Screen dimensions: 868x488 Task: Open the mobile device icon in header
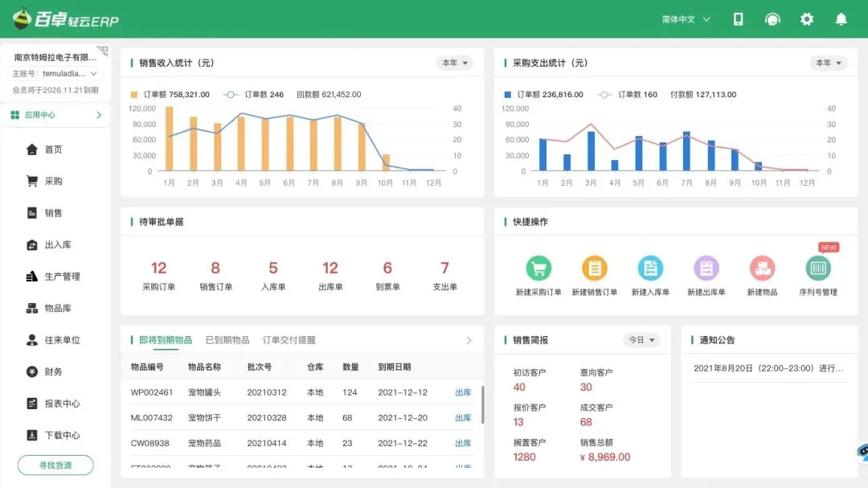[x=738, y=19]
